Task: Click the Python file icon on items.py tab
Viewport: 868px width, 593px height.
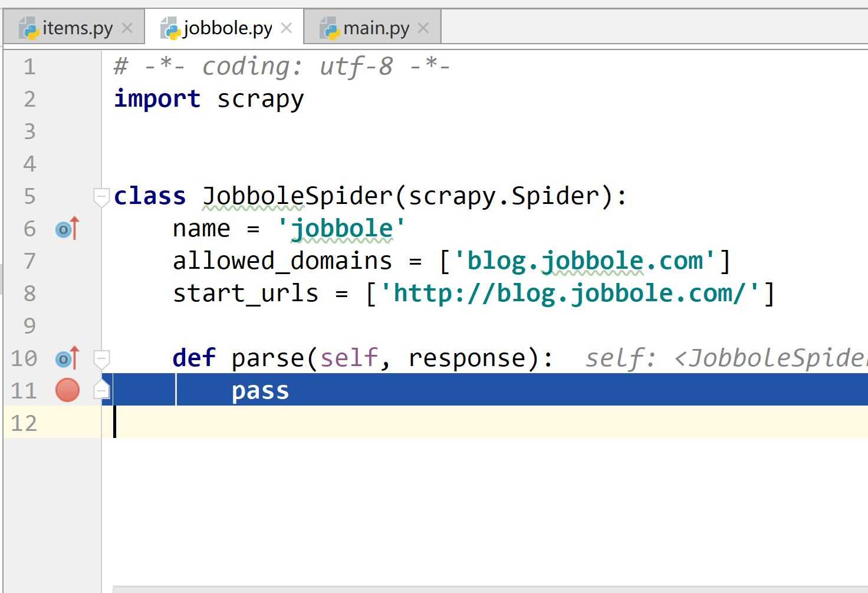Action: [x=28, y=28]
